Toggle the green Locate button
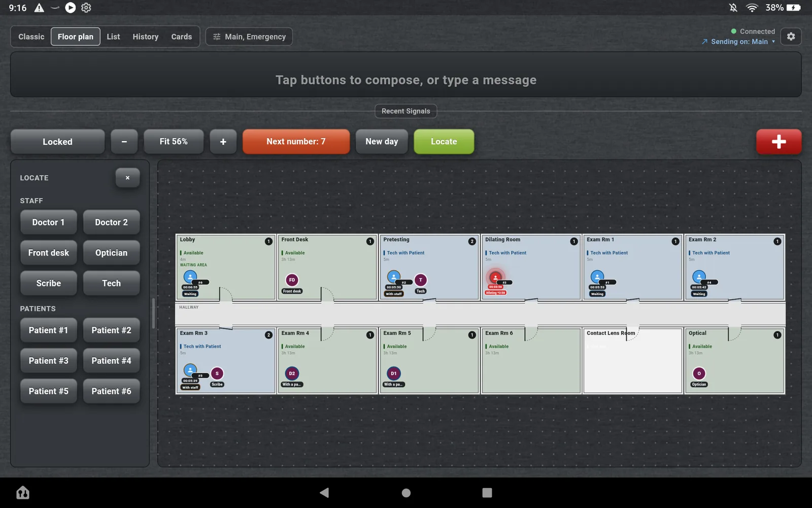 click(x=444, y=142)
